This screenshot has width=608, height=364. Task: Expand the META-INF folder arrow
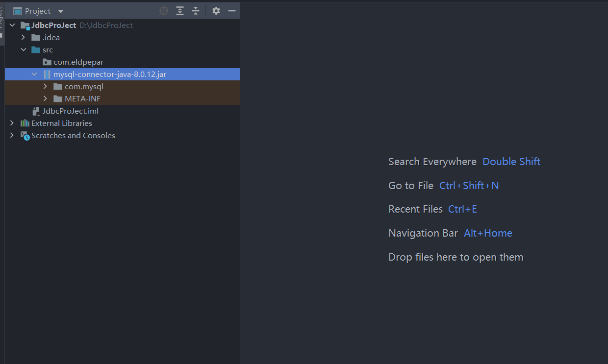pyautogui.click(x=45, y=98)
